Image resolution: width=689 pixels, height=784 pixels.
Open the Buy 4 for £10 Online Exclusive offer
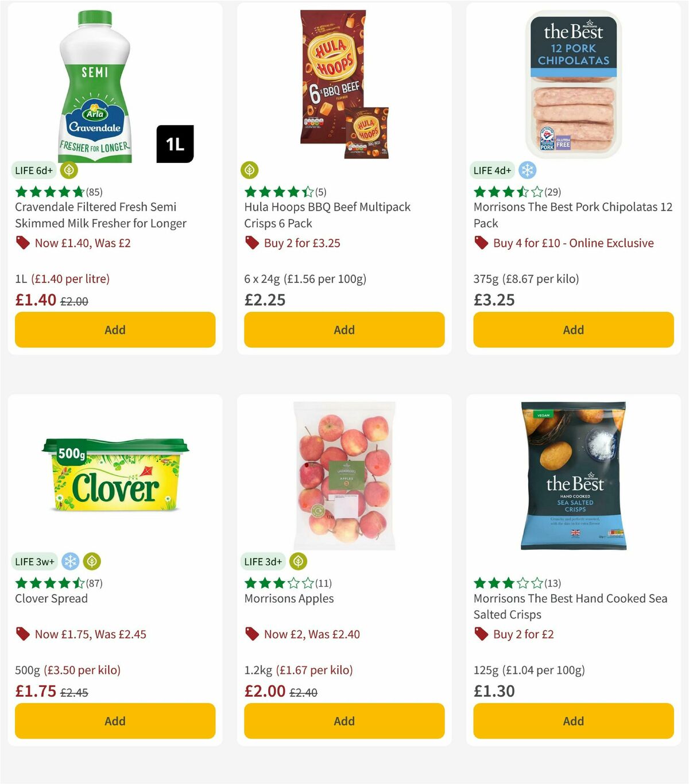pyautogui.click(x=572, y=243)
